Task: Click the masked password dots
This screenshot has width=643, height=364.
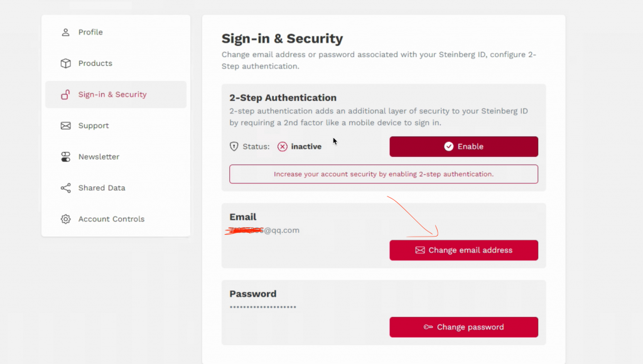Action: pos(263,307)
